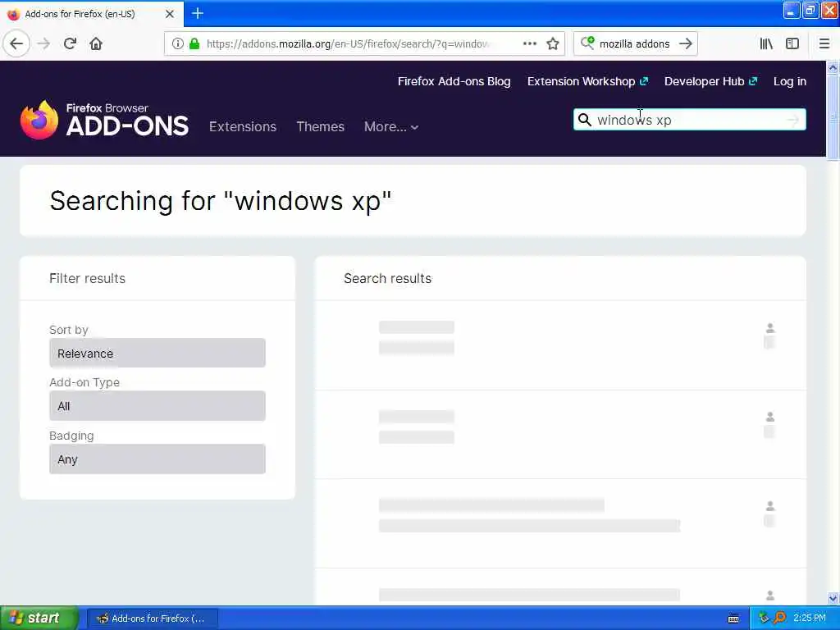Select the Add-ons for Firefox (en-US) tab
Viewport: 840px width, 630px height.
pyautogui.click(x=92, y=14)
